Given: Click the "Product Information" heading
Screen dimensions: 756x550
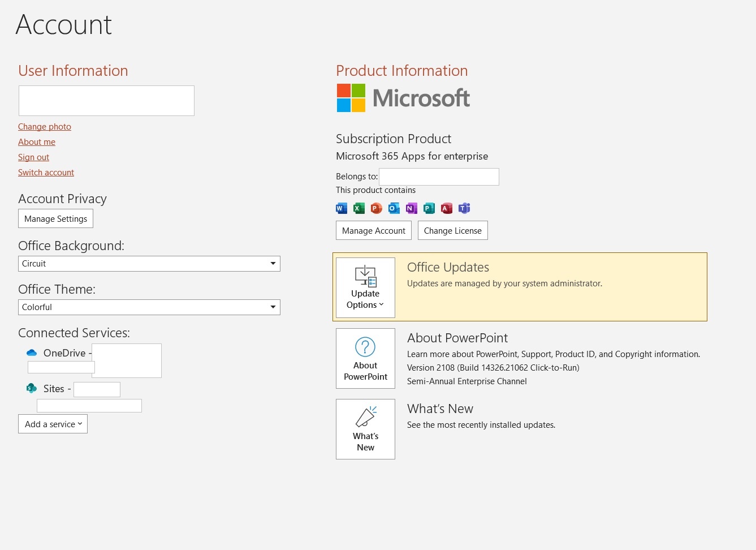Looking at the screenshot, I should tap(402, 71).
